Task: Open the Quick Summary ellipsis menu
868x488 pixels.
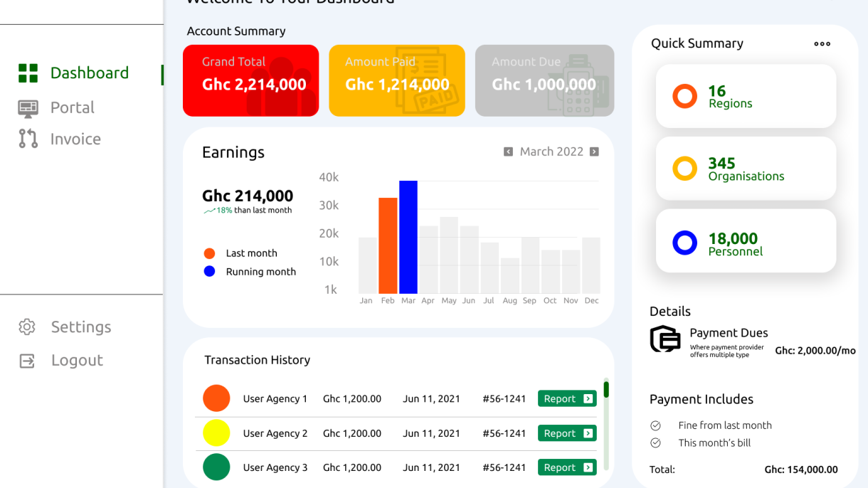Action: coord(822,43)
